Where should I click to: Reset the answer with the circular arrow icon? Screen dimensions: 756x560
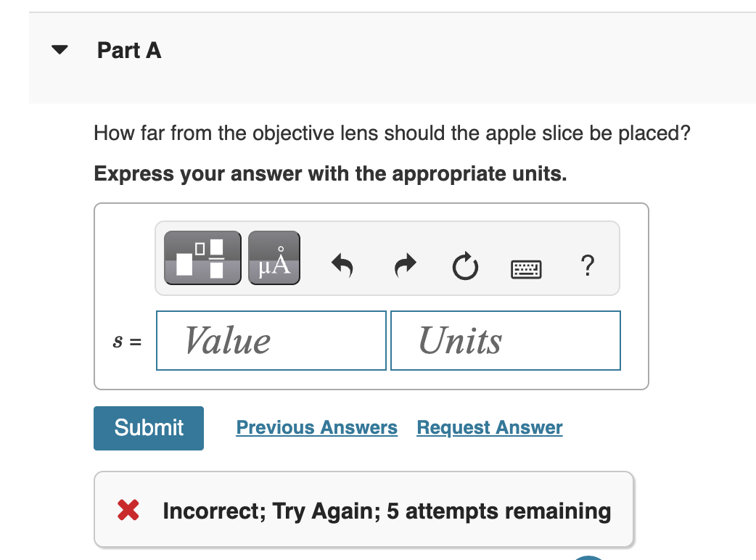pos(465,266)
